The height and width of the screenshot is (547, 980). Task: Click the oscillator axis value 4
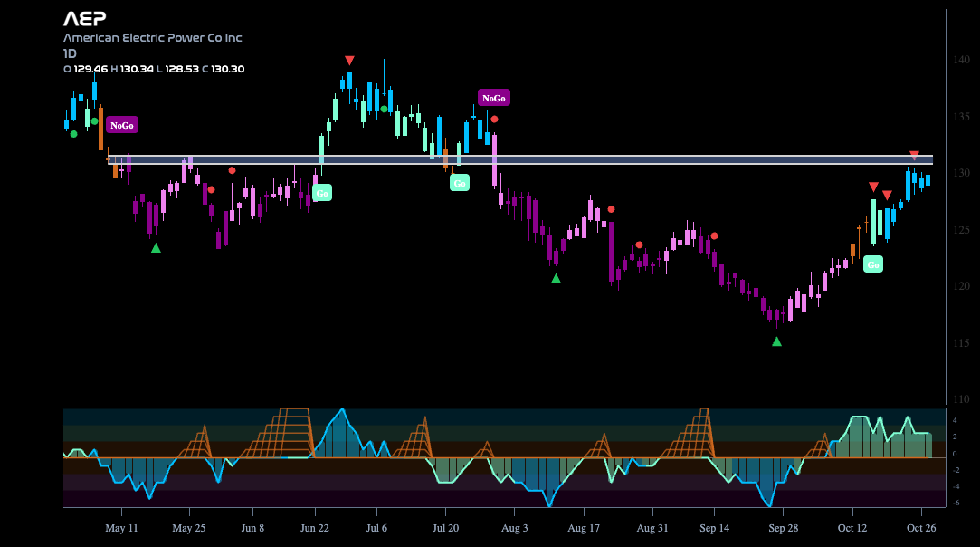pyautogui.click(x=955, y=420)
